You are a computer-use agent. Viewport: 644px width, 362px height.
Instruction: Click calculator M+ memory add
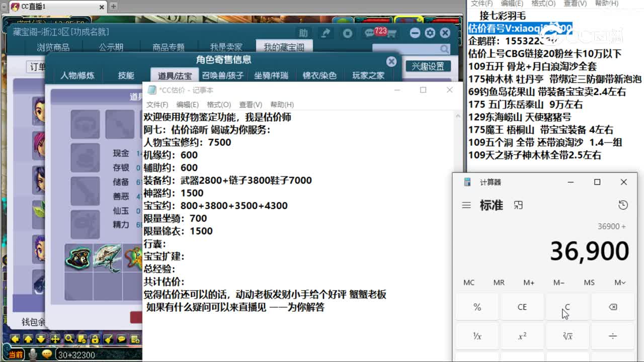(529, 283)
